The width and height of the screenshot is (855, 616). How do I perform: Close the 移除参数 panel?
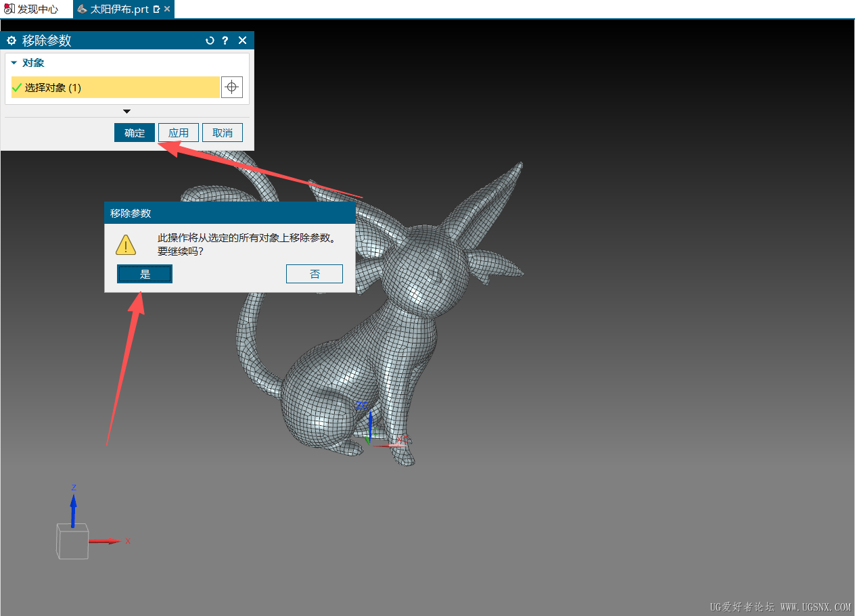tap(243, 41)
